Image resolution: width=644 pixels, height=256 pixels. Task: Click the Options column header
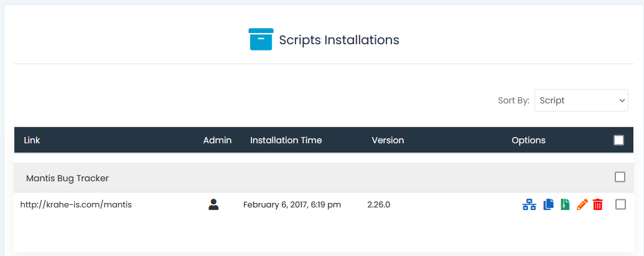(x=528, y=140)
